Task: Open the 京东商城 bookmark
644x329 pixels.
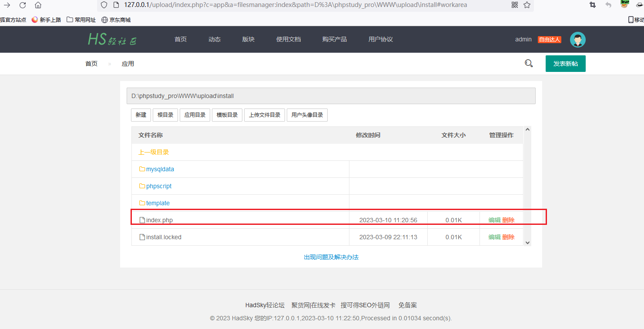Action: point(116,20)
